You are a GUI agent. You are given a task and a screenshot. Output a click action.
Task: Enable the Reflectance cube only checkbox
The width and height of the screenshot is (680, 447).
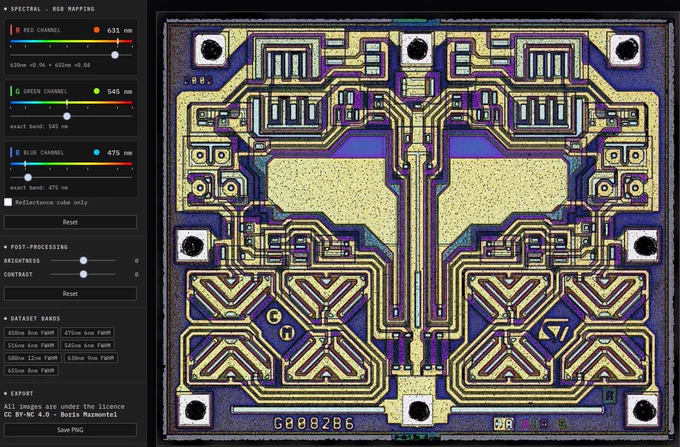click(x=8, y=202)
